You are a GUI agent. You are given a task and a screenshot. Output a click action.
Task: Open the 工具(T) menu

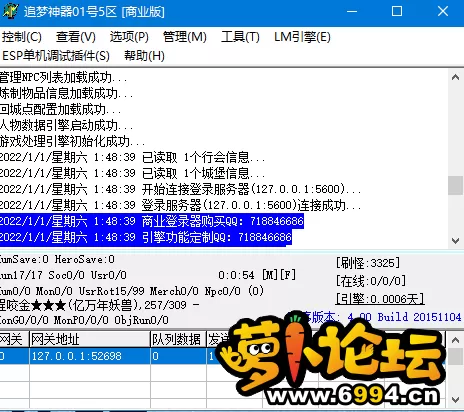(x=240, y=37)
